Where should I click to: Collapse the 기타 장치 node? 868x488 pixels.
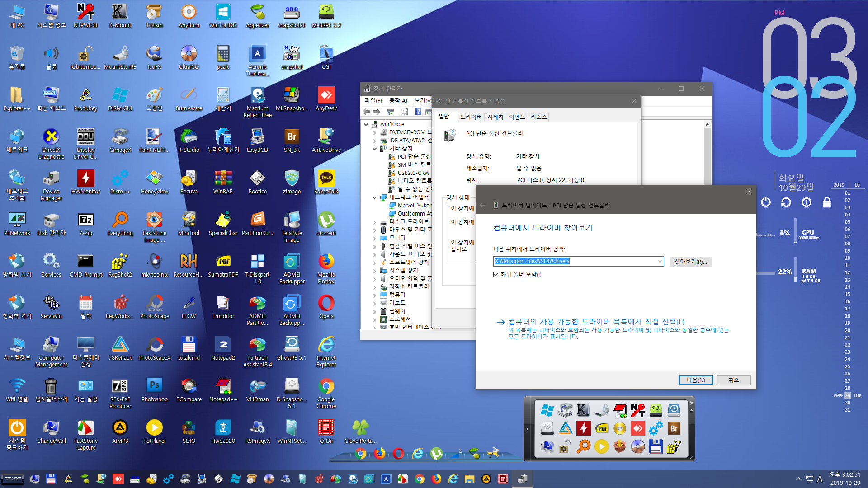pos(374,149)
